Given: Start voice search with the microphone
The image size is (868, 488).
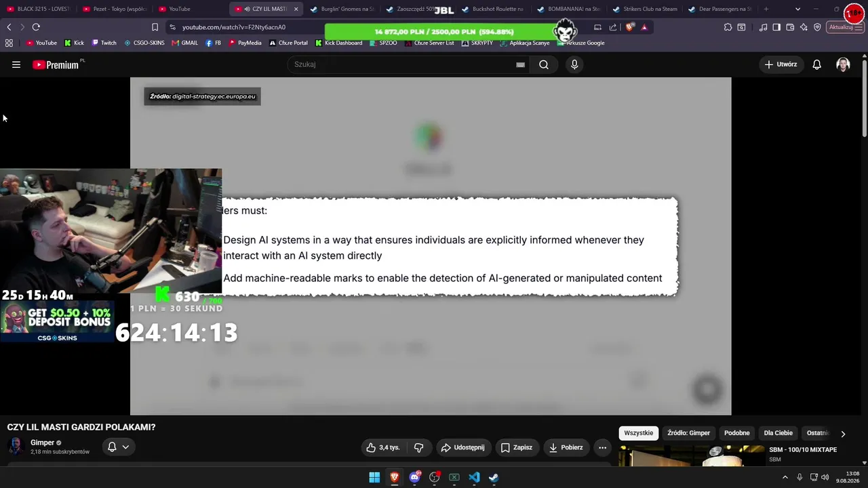Looking at the screenshot, I should (x=574, y=64).
